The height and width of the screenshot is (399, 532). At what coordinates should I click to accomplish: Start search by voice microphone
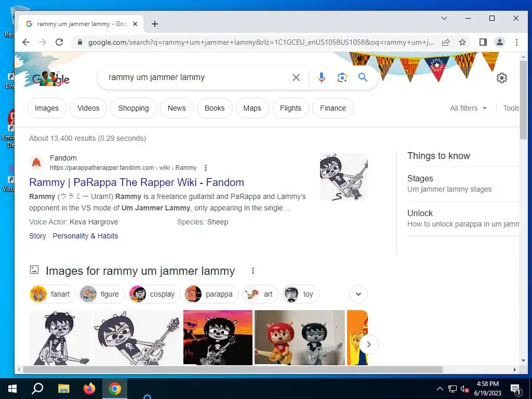(321, 77)
